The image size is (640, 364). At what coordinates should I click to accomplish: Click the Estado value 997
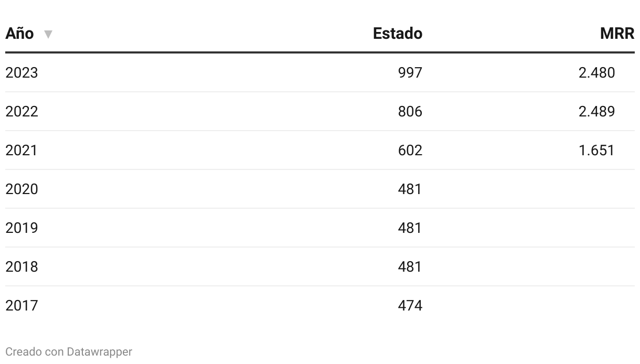(x=410, y=72)
